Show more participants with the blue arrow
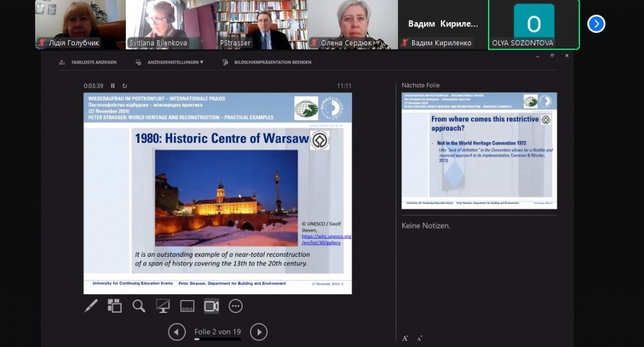The image size is (644, 347). (x=596, y=24)
